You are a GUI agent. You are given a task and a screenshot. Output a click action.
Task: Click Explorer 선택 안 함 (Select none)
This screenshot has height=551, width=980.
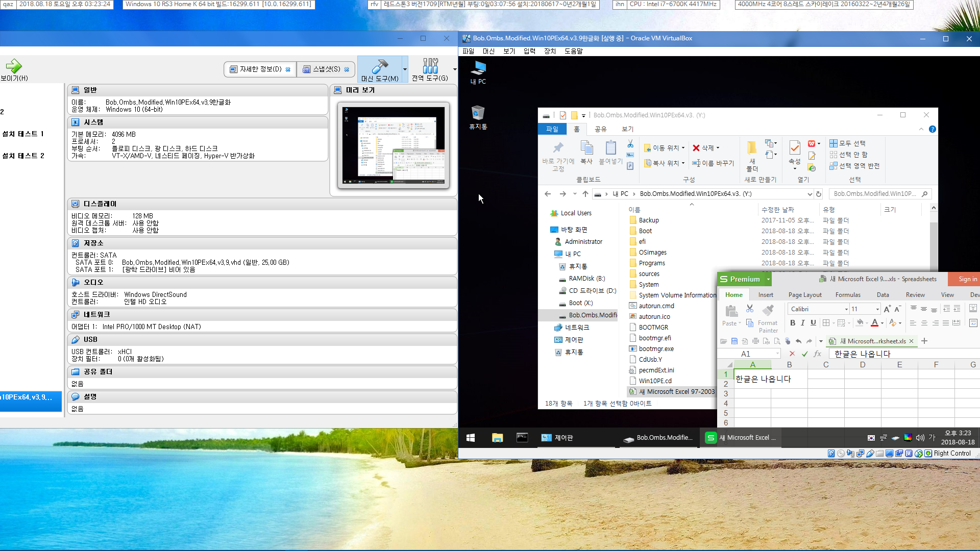848,155
